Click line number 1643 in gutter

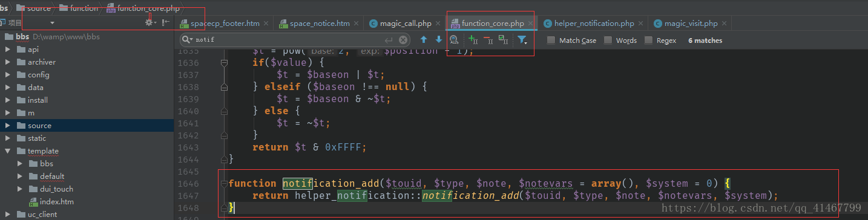coord(189,147)
